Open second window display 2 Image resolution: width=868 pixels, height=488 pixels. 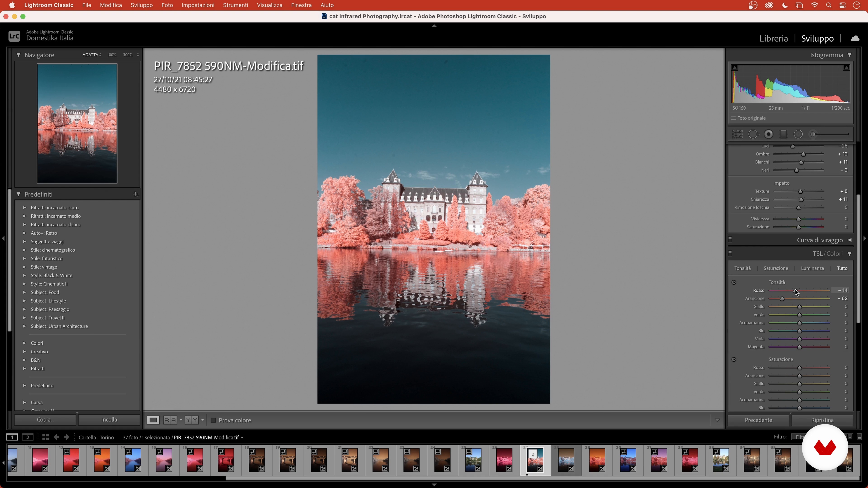(x=28, y=437)
